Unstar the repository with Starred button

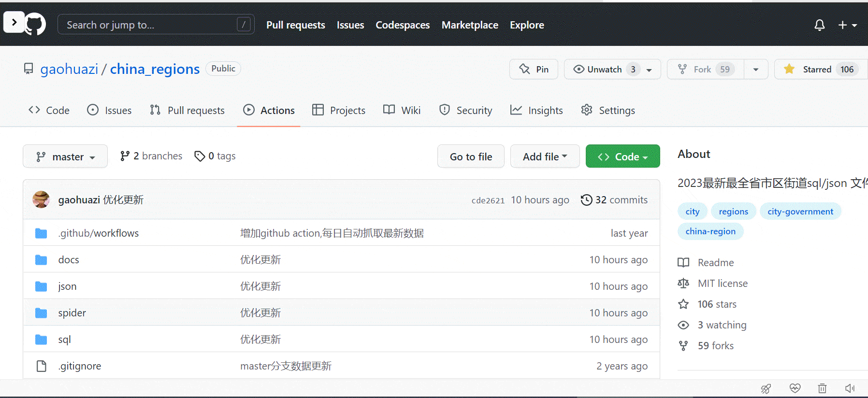(x=816, y=70)
